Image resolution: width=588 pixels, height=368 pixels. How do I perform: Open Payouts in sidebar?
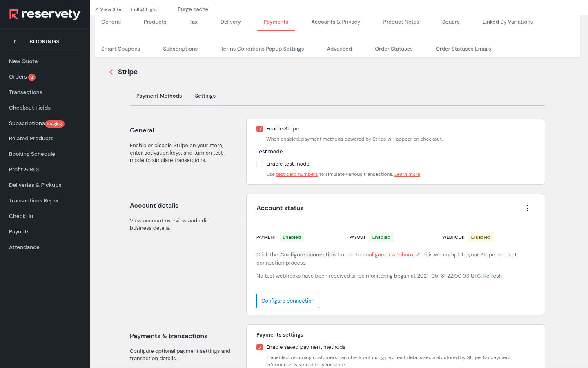click(19, 232)
